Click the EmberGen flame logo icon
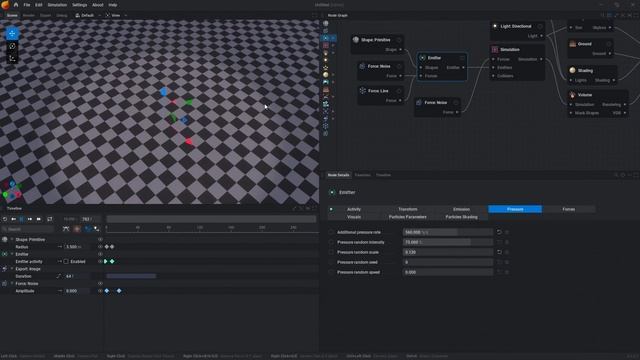The height and width of the screenshot is (360, 640). tap(5, 4)
